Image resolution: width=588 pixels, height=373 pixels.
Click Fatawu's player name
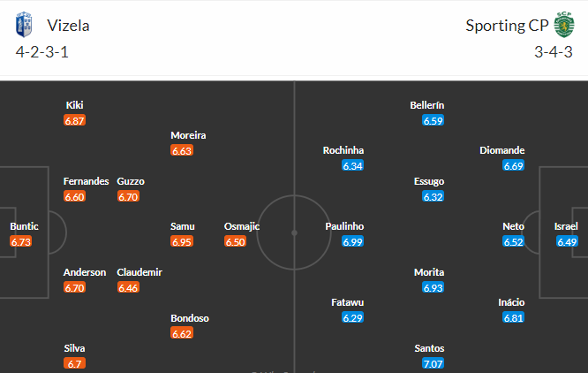pyautogui.click(x=348, y=302)
